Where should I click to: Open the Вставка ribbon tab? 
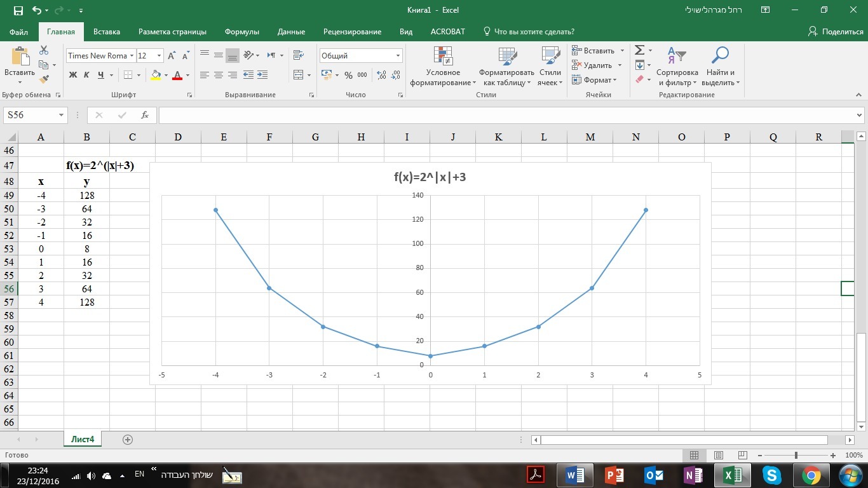click(107, 32)
